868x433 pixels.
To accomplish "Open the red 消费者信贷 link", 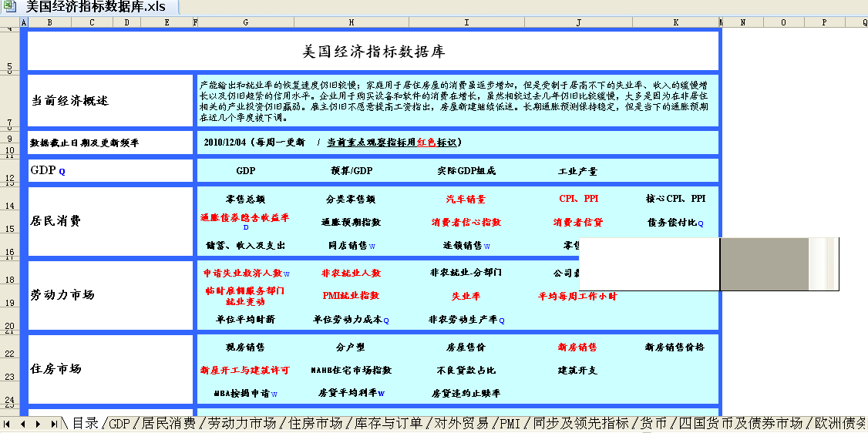I will pyautogui.click(x=577, y=223).
